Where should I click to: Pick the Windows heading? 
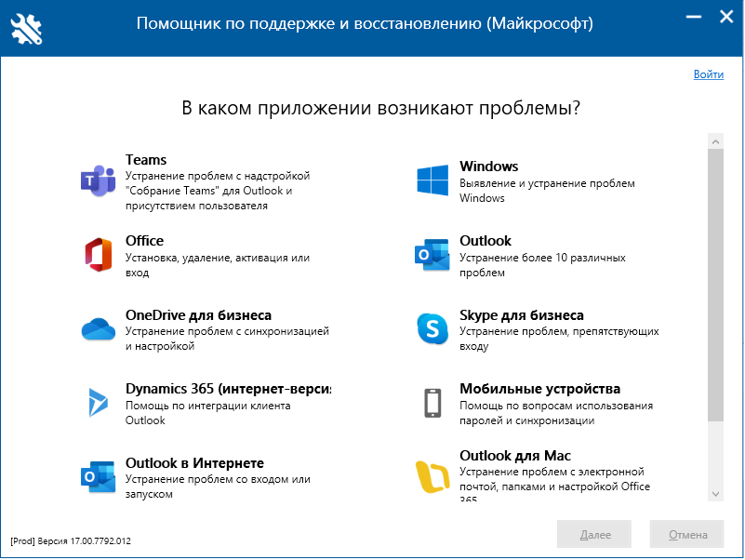click(489, 167)
